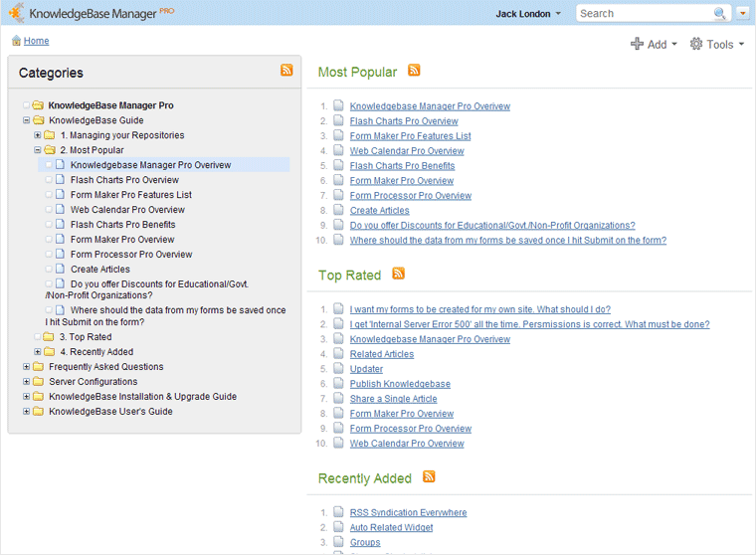Open 'Where should the data from my forms' link
The image size is (756, 555).
click(508, 240)
